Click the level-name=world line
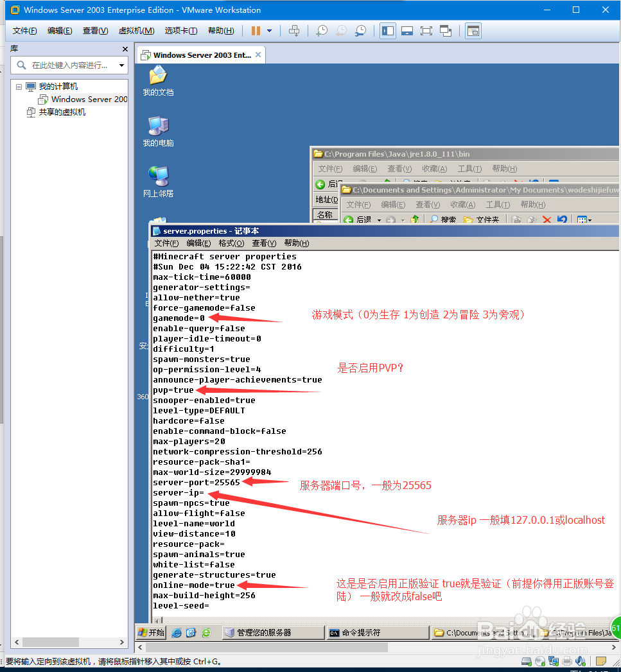This screenshot has width=621, height=672. click(194, 524)
